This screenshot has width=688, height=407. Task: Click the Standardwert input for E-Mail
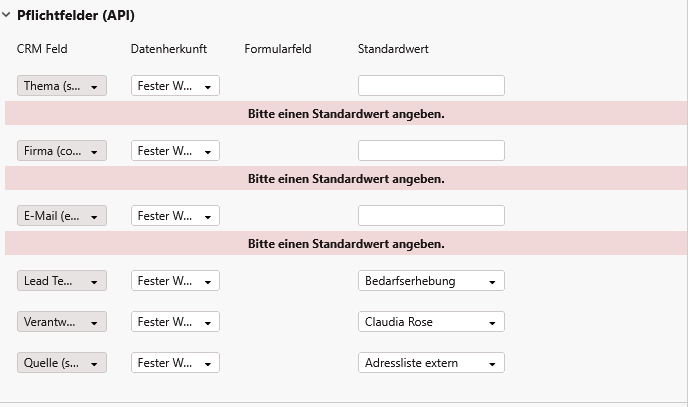pos(431,216)
